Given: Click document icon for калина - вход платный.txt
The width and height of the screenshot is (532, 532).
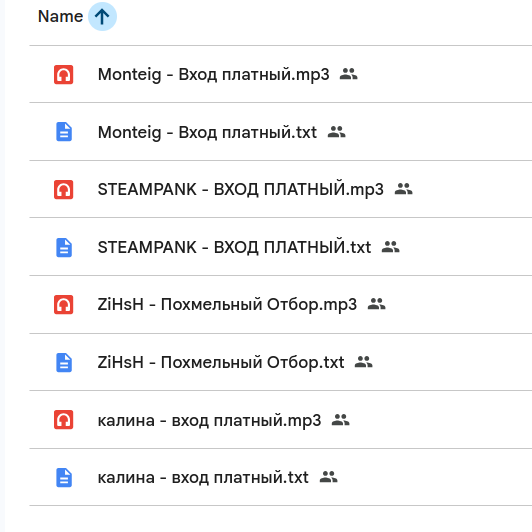Looking at the screenshot, I should 64,477.
